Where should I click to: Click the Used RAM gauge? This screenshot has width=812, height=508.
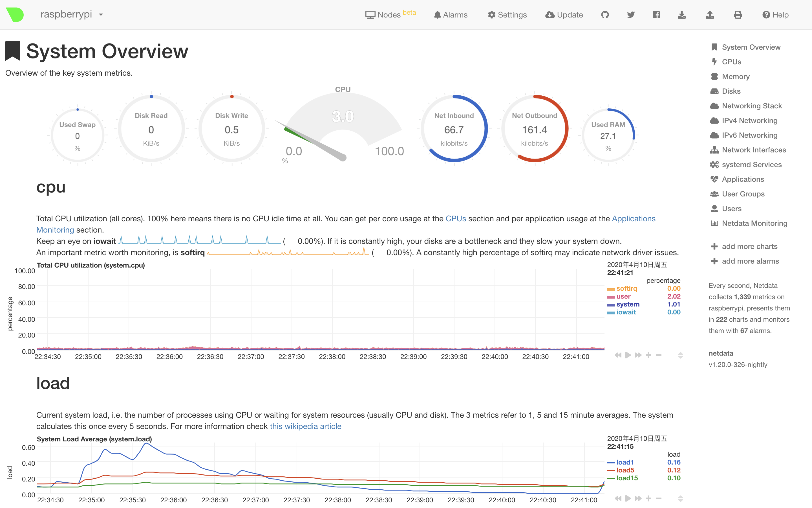coord(608,136)
